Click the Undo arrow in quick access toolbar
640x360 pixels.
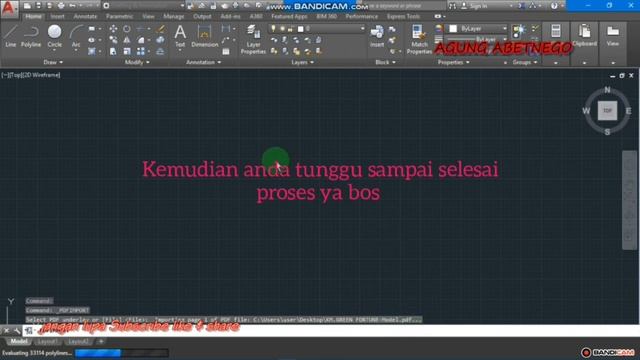(x=72, y=6)
